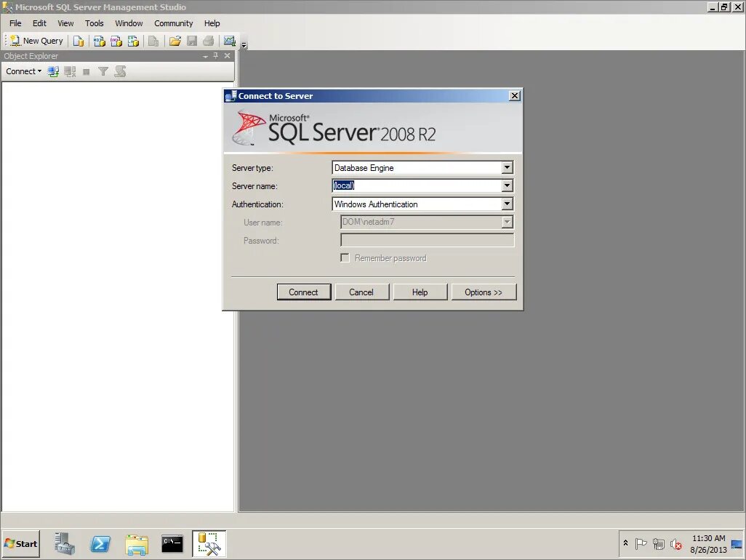746x560 pixels.
Task: Click the Show Desktop button in the tray
Action: click(737, 544)
